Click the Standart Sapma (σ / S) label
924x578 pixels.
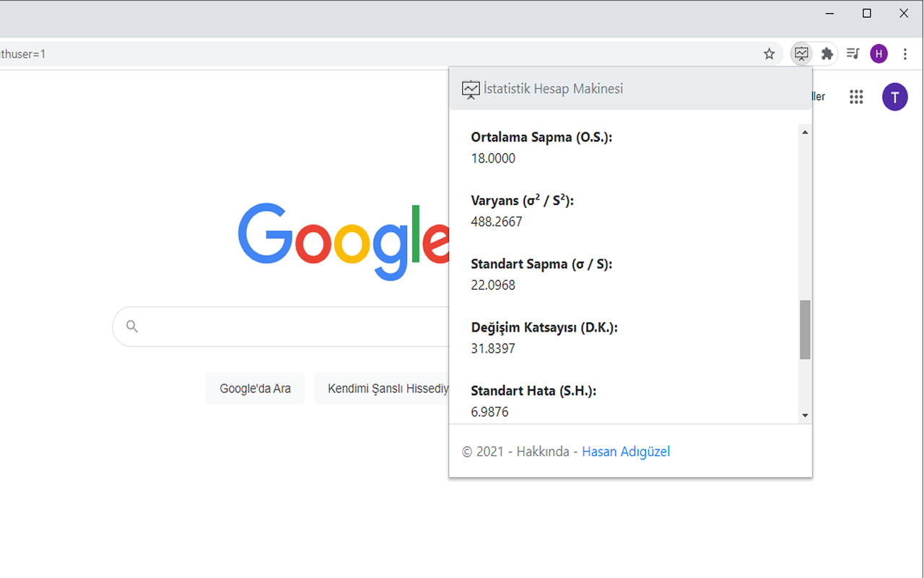541,264
